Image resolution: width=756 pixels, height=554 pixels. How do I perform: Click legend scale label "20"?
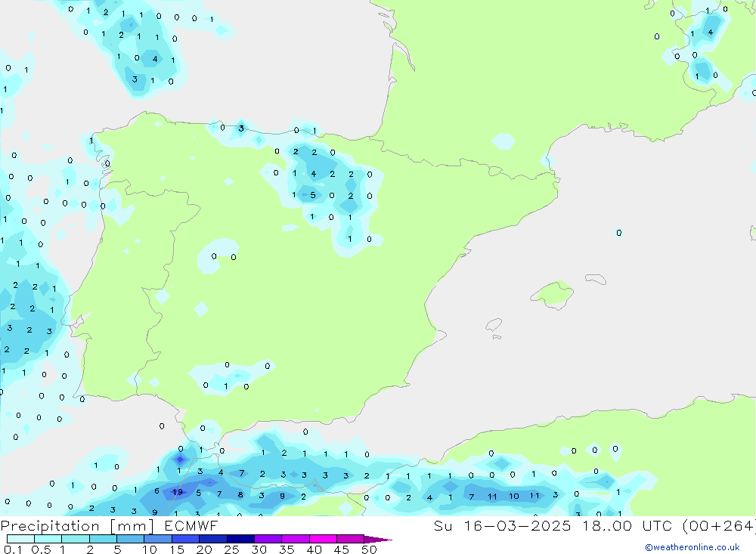[x=204, y=549]
